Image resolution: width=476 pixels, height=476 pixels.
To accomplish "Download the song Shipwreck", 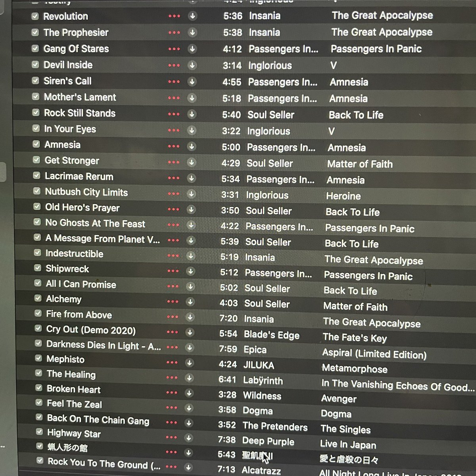I will (x=191, y=271).
